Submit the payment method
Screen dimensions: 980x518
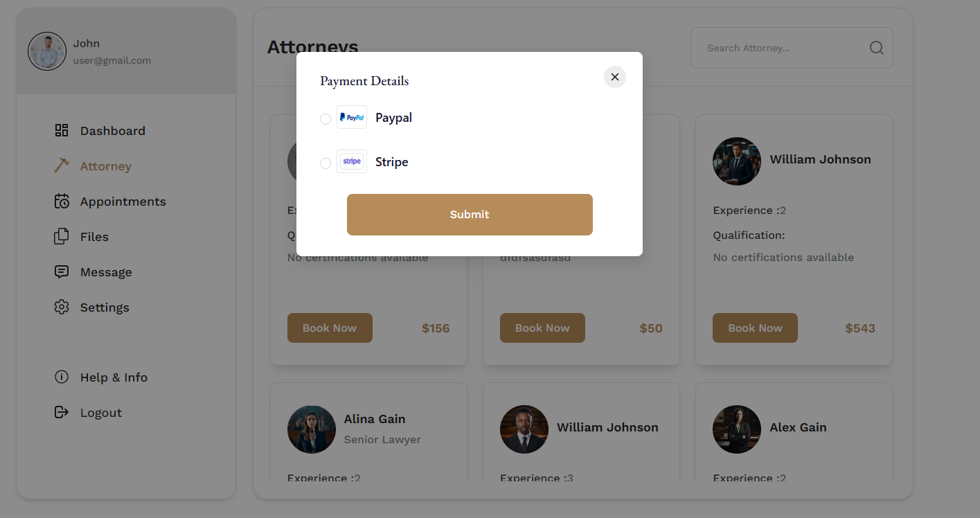click(x=470, y=215)
